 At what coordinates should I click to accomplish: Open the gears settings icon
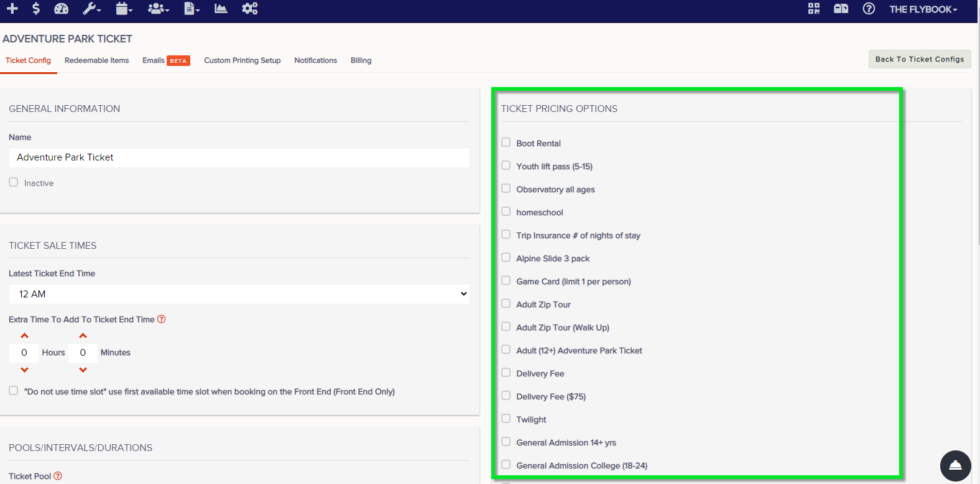click(x=250, y=9)
